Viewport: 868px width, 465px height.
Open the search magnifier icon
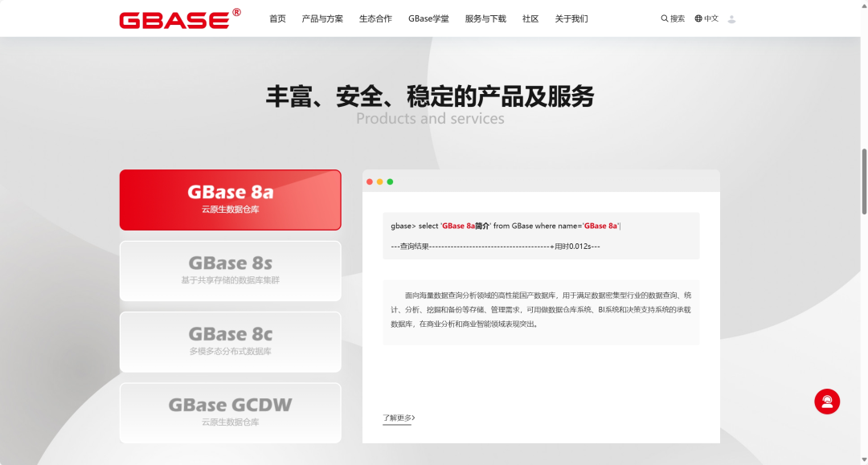click(665, 18)
